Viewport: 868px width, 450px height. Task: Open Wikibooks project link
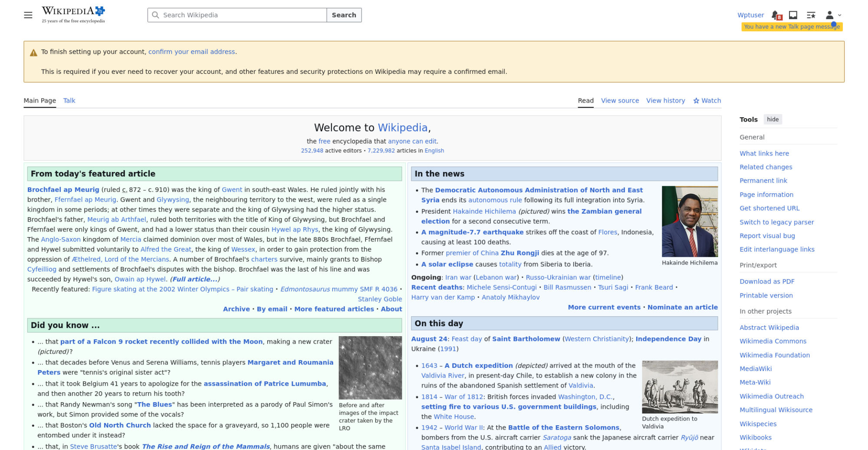(x=756, y=437)
